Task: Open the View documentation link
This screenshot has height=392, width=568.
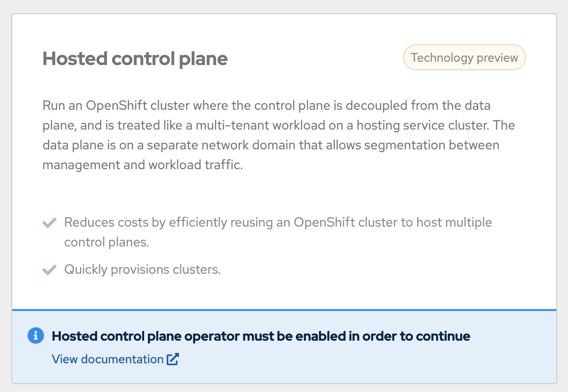Action: click(107, 359)
